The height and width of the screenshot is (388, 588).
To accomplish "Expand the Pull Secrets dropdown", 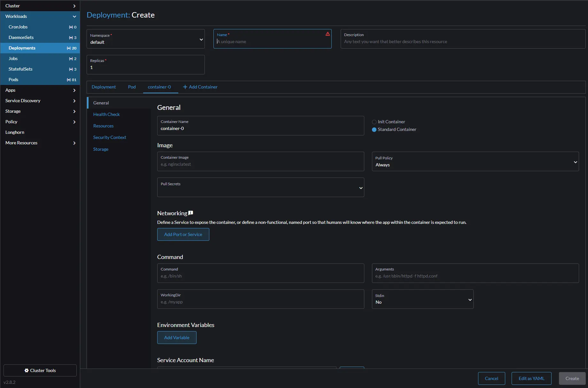I will click(x=260, y=187).
